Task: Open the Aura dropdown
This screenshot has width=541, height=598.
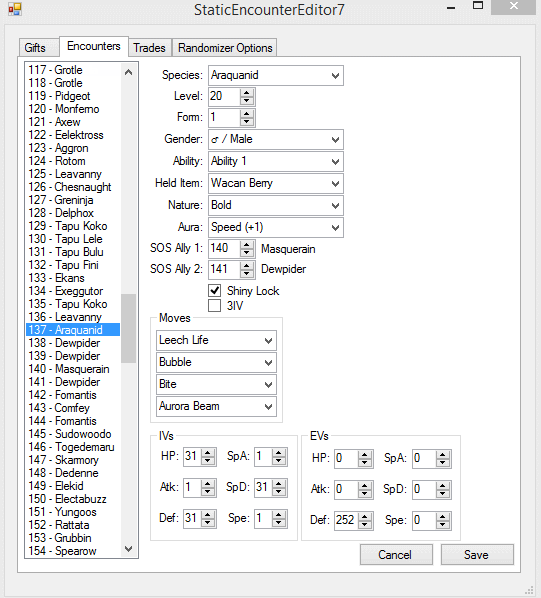Action: [x=336, y=228]
